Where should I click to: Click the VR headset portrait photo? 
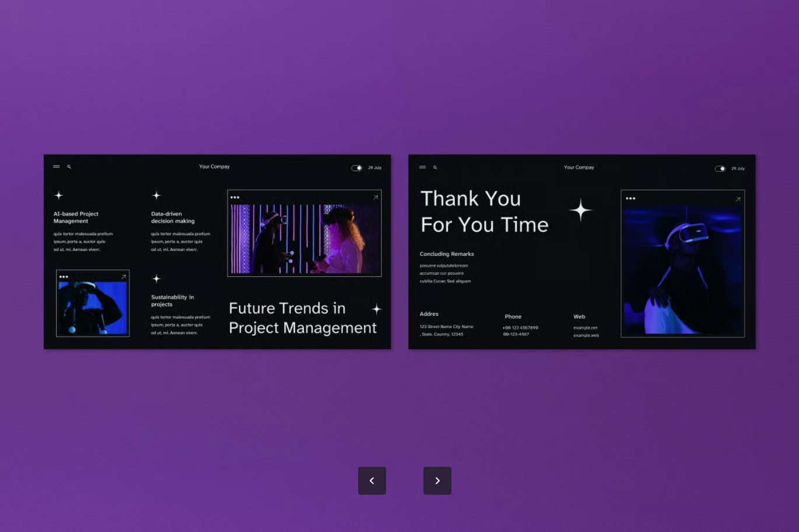tap(683, 269)
